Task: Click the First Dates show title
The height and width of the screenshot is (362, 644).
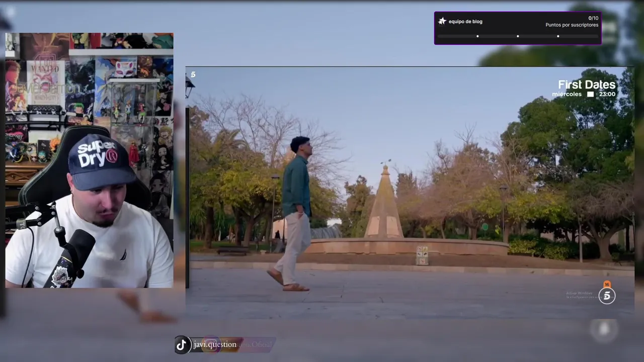Action: point(587,84)
